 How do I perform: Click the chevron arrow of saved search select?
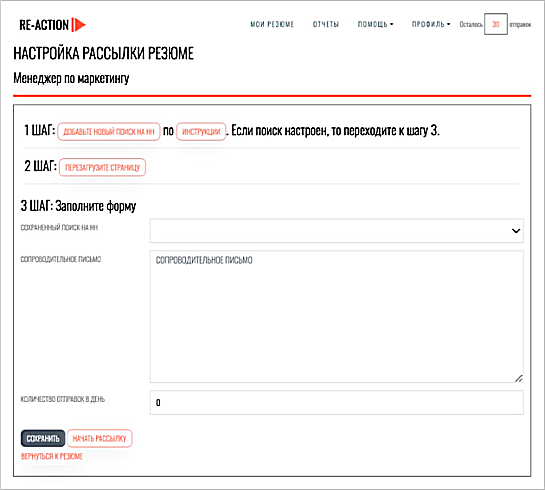click(x=516, y=231)
